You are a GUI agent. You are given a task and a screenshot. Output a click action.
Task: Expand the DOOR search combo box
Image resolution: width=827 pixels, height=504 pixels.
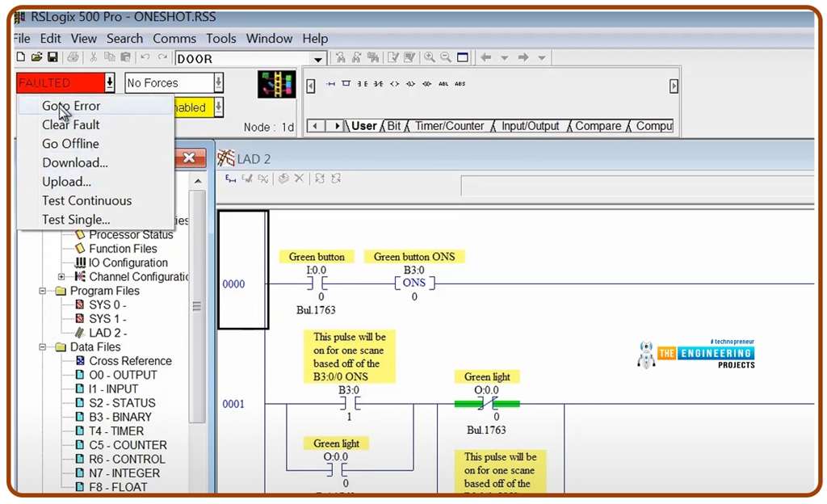[x=318, y=59]
